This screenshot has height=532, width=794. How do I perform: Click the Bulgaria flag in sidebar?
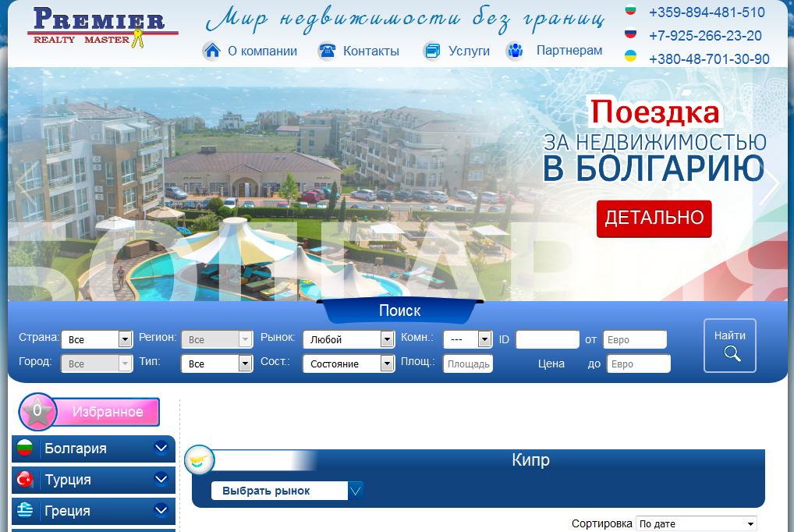(25, 448)
